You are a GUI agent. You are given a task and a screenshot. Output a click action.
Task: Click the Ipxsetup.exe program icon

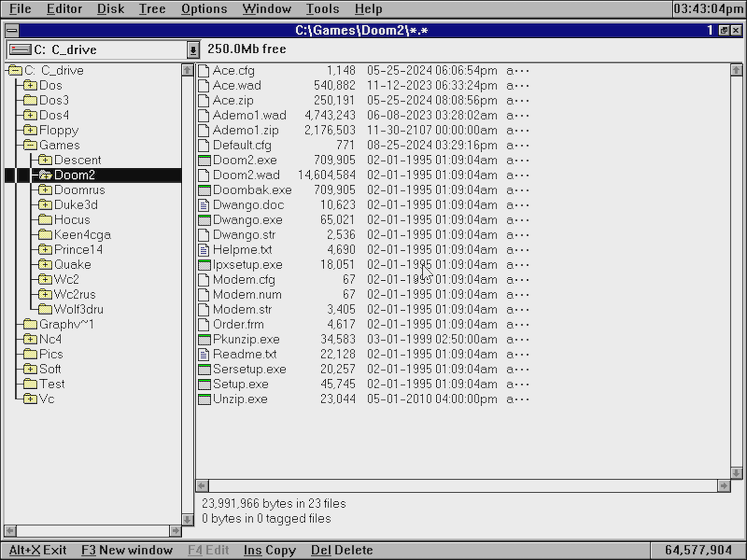[204, 265]
